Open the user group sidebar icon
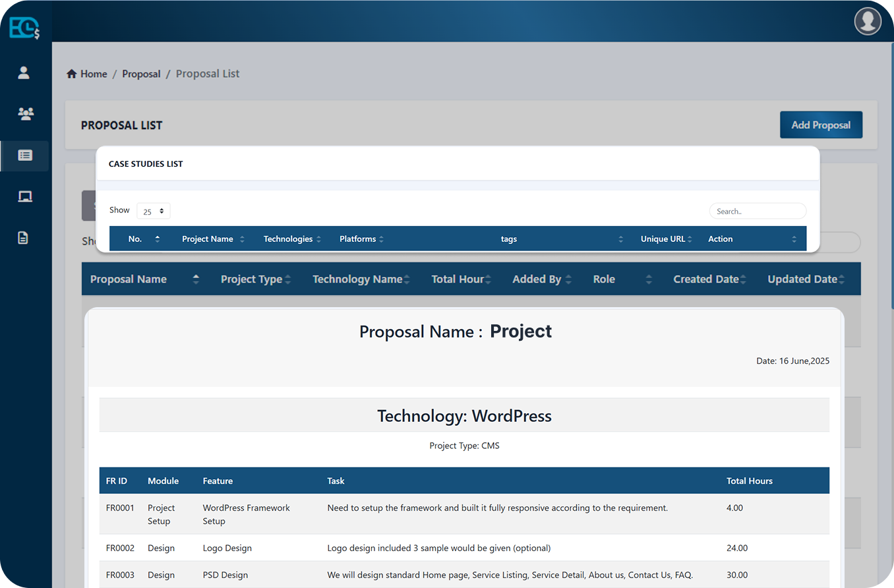The height and width of the screenshot is (588, 894). (25, 113)
